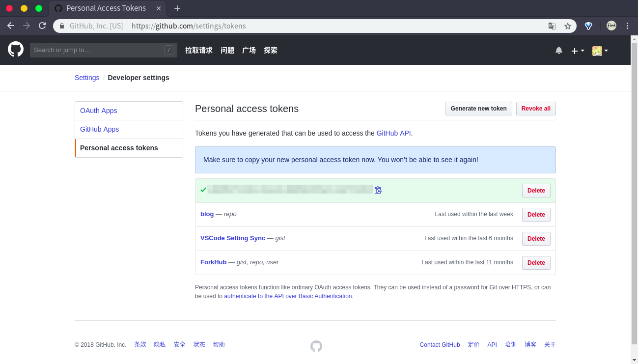This screenshot has height=364, width=638.
Task: Focus the Search or jump to field
Action: pyautogui.click(x=104, y=50)
